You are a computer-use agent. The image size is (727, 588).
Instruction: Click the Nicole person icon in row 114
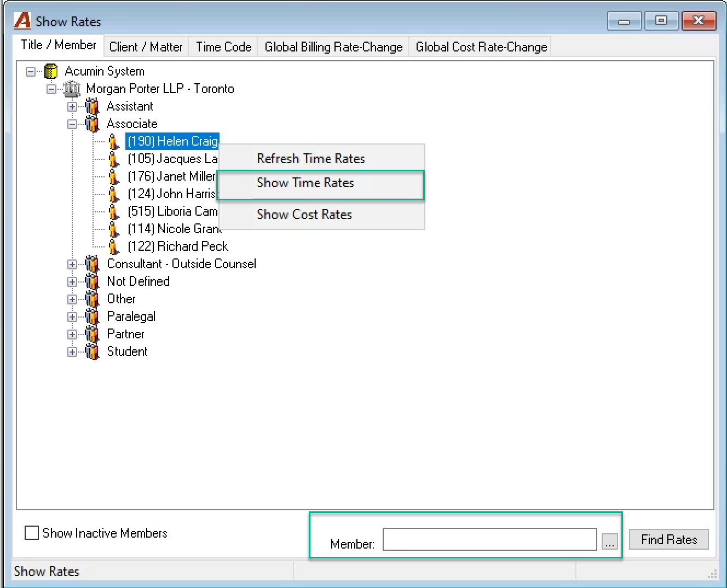pos(113,229)
